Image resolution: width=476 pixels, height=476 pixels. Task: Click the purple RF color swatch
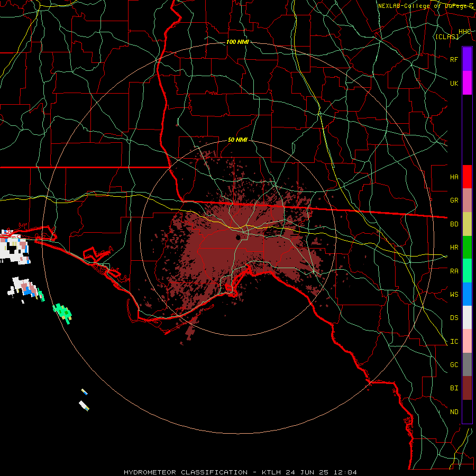[467, 59]
